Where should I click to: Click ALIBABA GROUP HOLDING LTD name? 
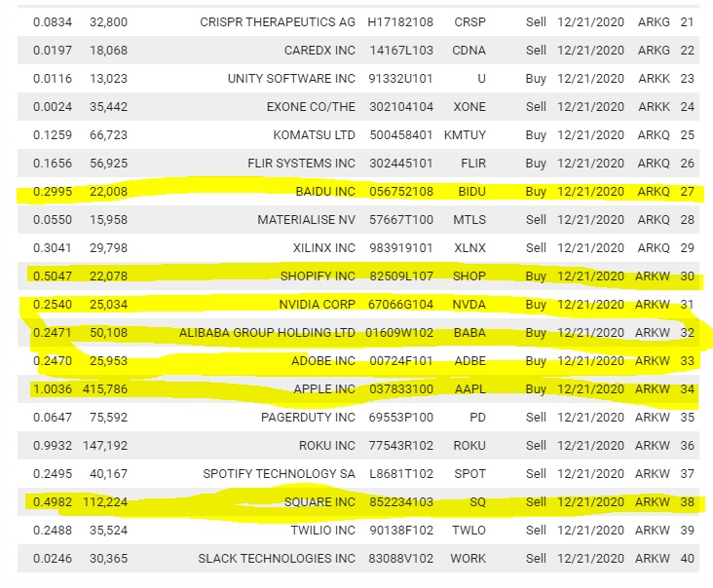coord(267,333)
